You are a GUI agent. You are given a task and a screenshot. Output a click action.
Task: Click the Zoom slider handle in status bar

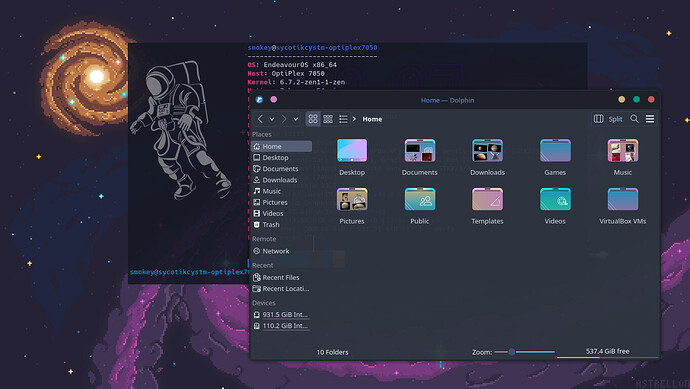pos(511,352)
